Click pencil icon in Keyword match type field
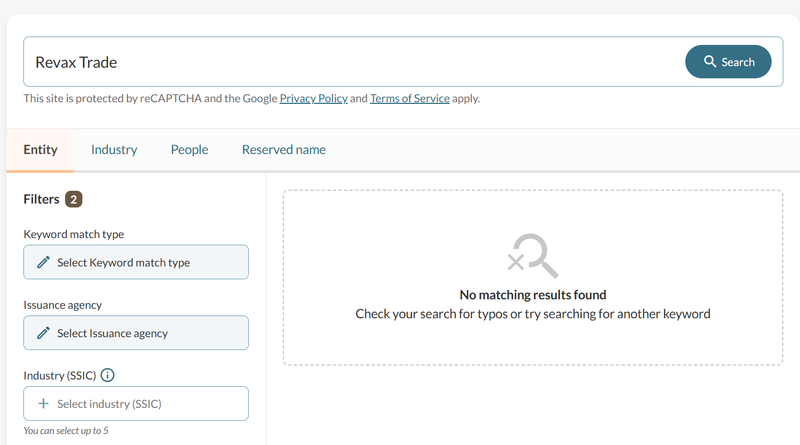The width and height of the screenshot is (800, 445). point(43,262)
